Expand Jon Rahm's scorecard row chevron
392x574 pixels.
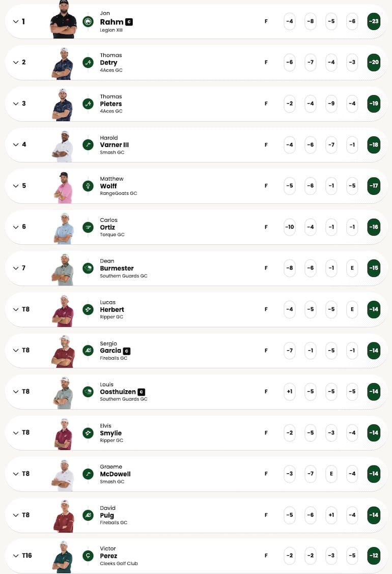[x=16, y=21]
